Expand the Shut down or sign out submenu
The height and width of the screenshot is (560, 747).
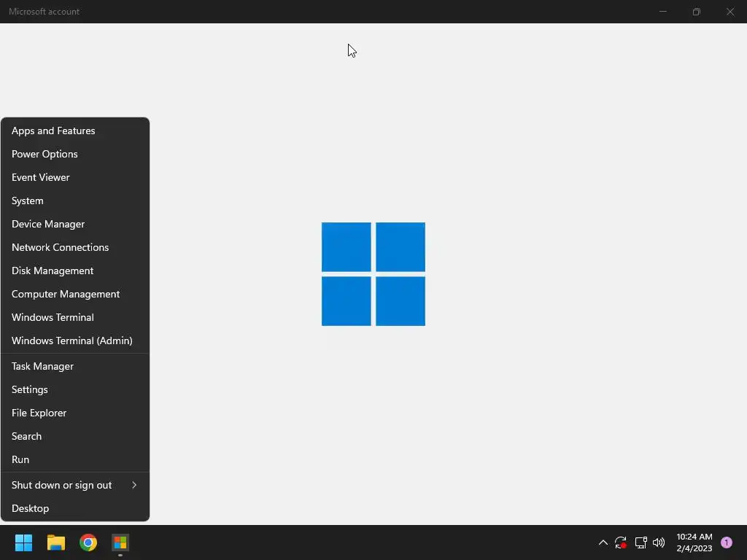pos(75,485)
